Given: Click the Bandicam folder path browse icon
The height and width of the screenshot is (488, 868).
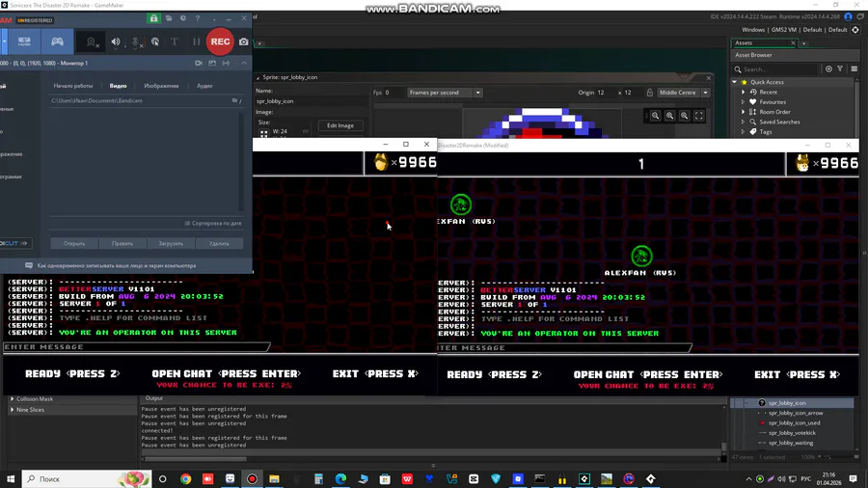Looking at the screenshot, I should 234,100.
